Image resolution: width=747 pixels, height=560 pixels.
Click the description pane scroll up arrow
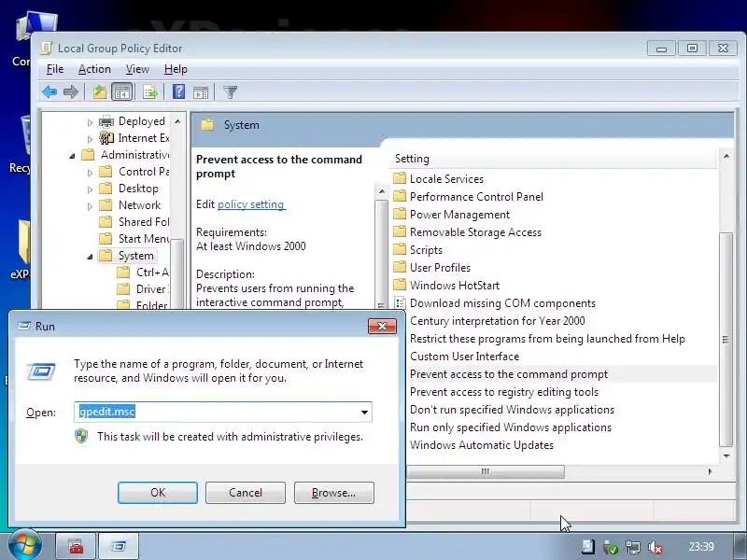(x=381, y=191)
